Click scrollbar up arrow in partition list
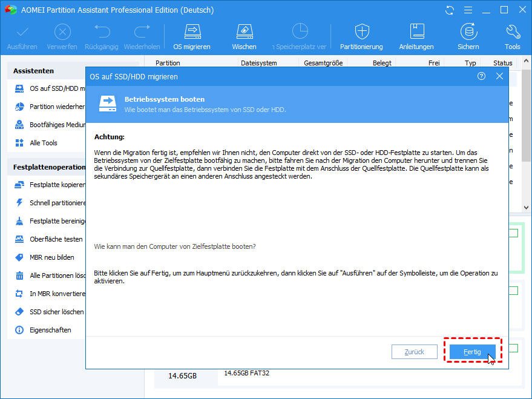The height and width of the screenshot is (399, 532). pyautogui.click(x=526, y=61)
